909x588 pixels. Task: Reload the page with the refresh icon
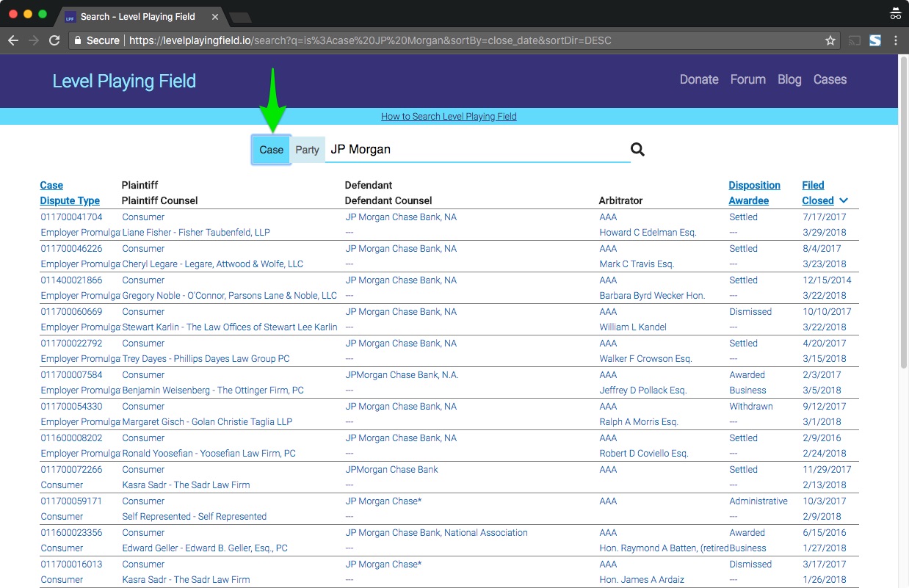(54, 40)
